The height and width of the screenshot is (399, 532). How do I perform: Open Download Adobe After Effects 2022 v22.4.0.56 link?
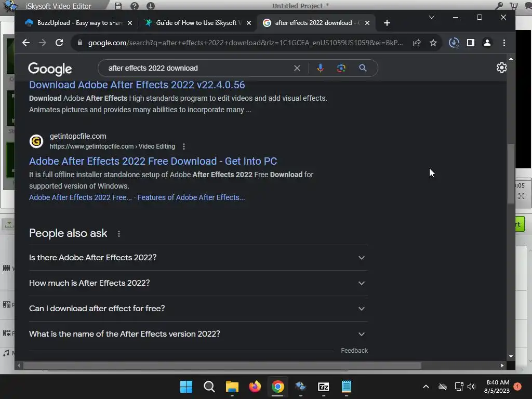click(x=137, y=85)
